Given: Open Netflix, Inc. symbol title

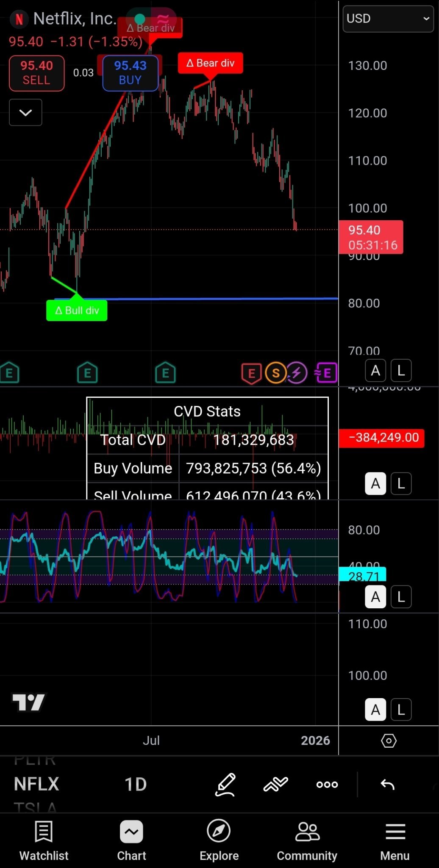Looking at the screenshot, I should [x=74, y=19].
